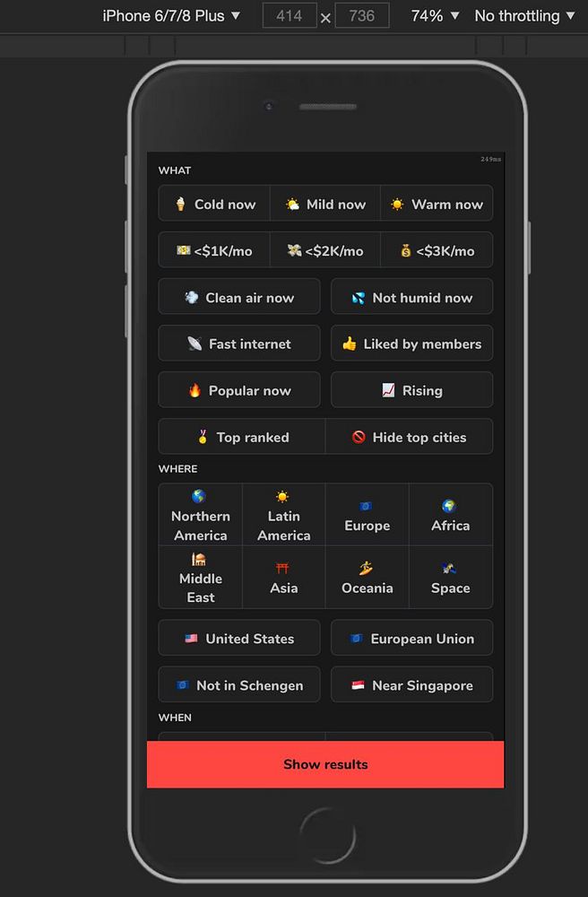
Task: Select the <$2K/mo budget option
Action: (325, 250)
